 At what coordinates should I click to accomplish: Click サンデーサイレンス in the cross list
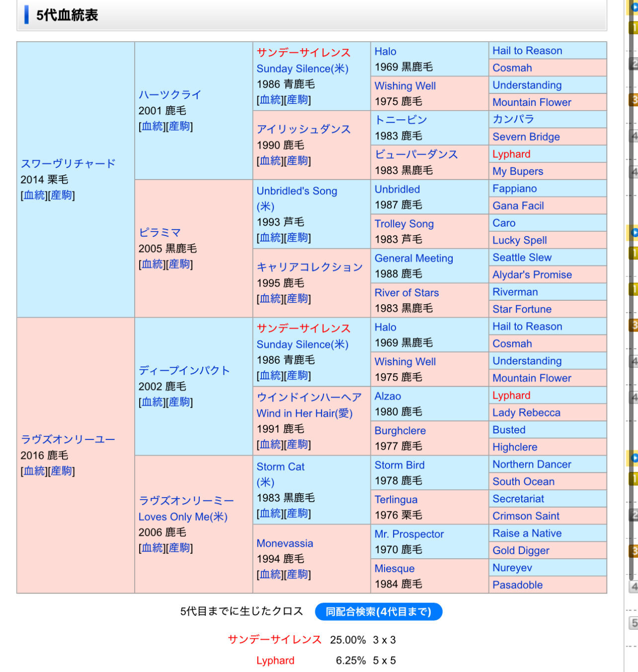(x=275, y=640)
